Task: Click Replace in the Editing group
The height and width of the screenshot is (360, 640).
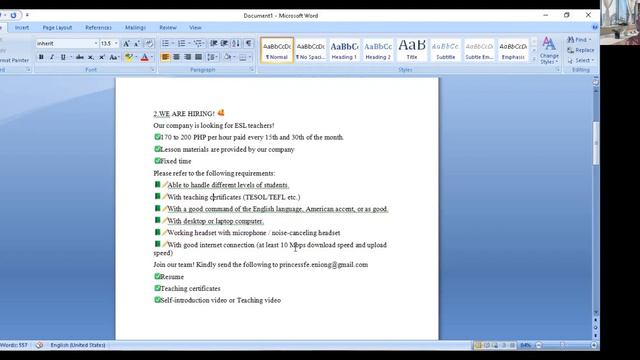Action: pyautogui.click(x=581, y=50)
